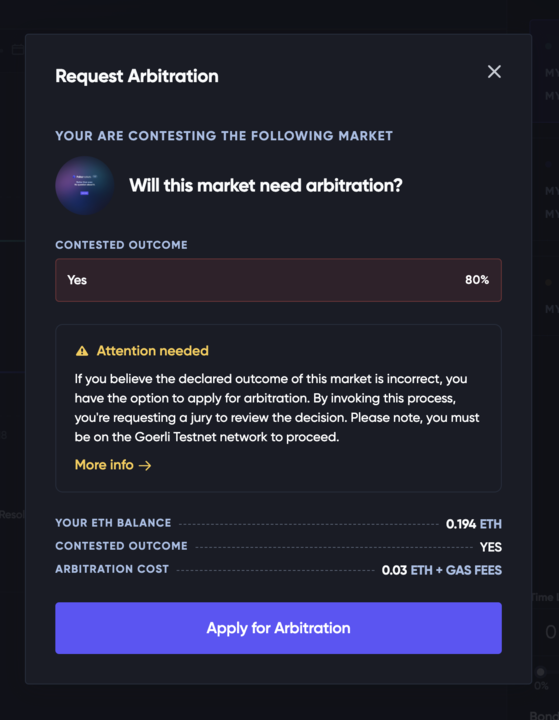Click the arrow icon beside More info
Viewport: 559px width, 720px height.
tap(145, 466)
